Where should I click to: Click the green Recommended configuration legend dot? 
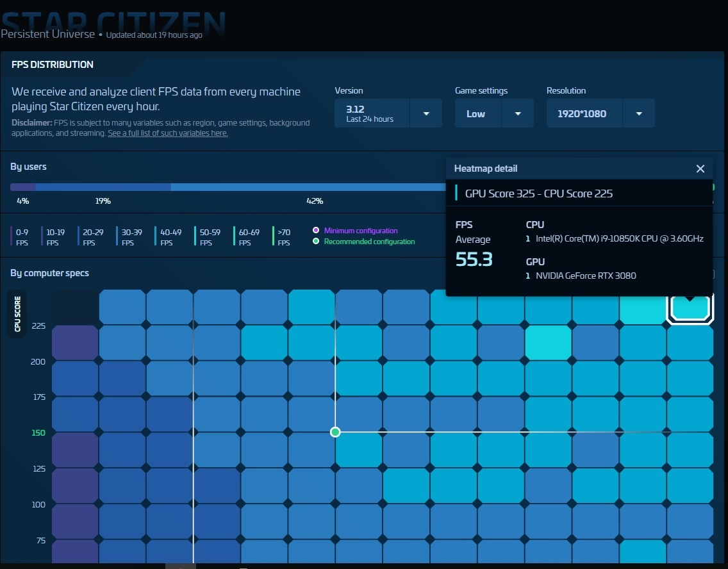click(316, 242)
